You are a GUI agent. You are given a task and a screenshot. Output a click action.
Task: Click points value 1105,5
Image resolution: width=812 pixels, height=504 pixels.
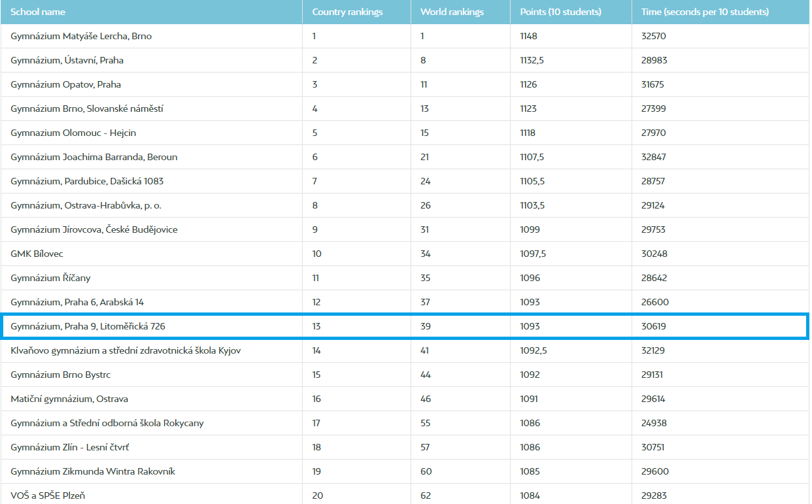coord(532,181)
